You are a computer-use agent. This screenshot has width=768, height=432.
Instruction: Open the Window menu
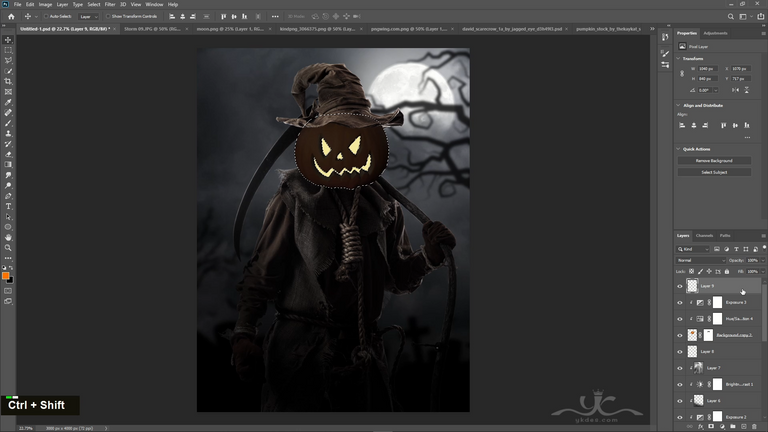(154, 4)
